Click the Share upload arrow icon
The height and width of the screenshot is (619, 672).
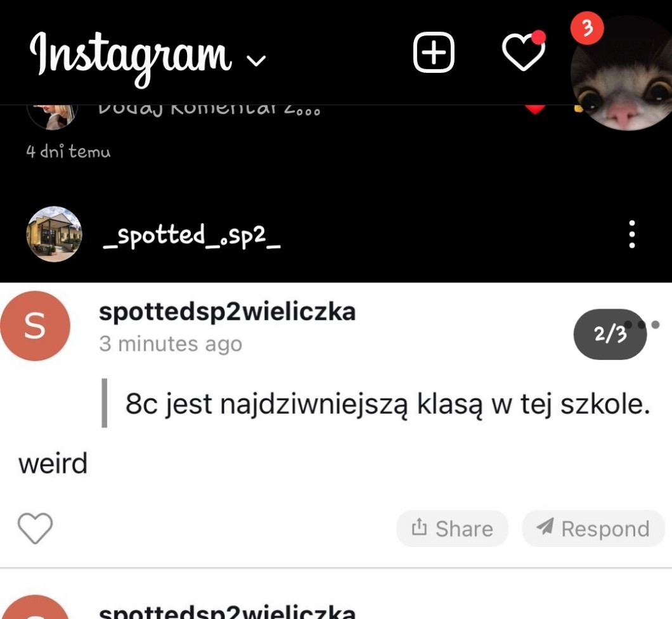click(418, 527)
